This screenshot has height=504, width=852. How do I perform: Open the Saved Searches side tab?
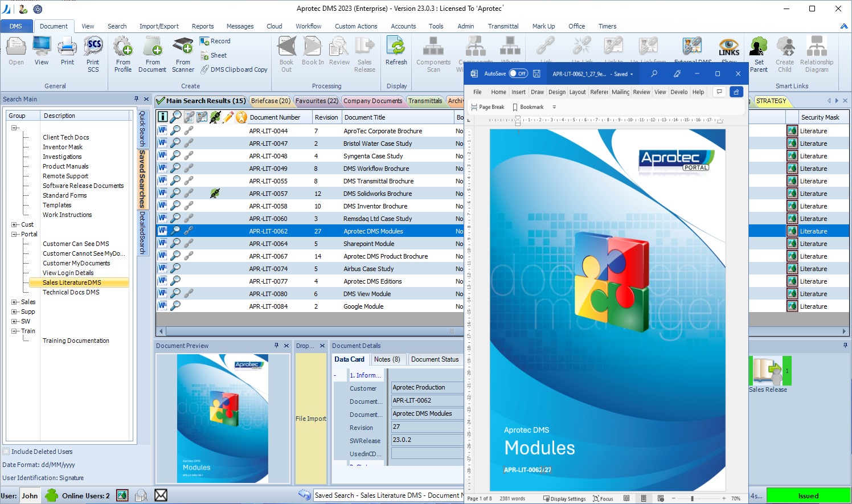click(142, 179)
